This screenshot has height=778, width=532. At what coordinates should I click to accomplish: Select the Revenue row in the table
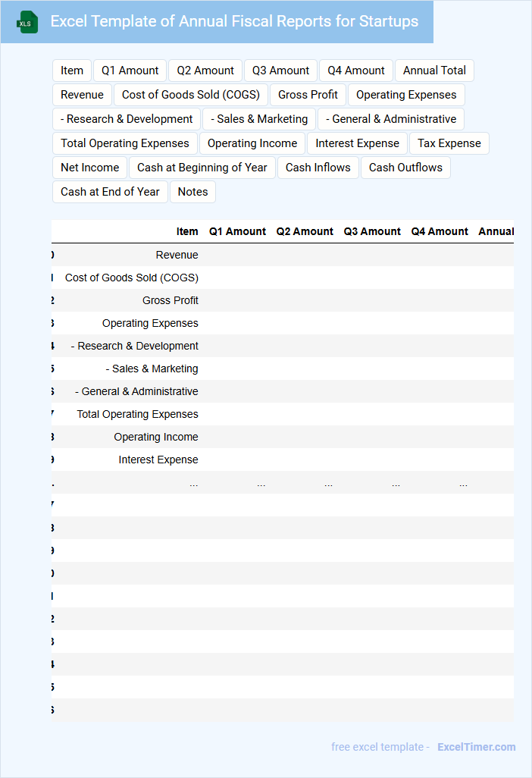click(x=283, y=255)
